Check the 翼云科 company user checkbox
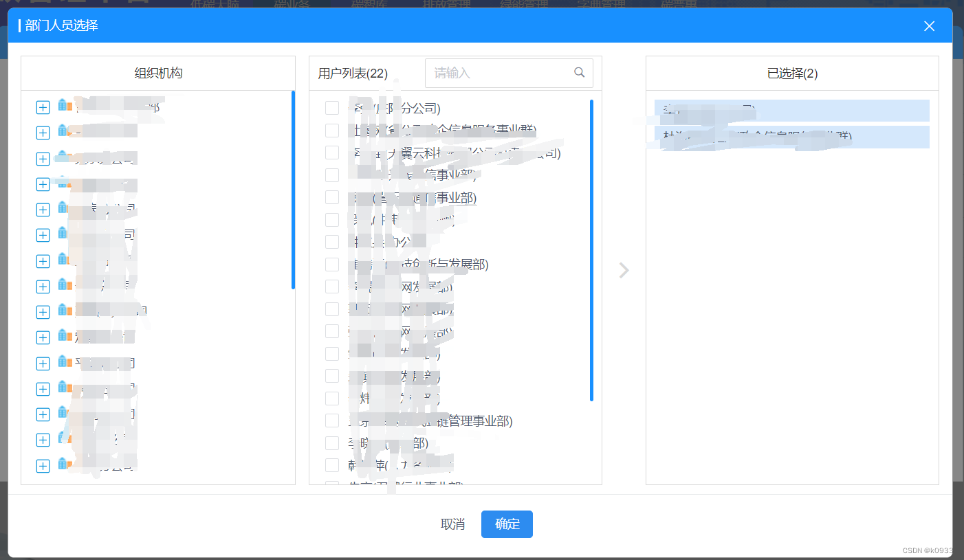 tap(331, 153)
